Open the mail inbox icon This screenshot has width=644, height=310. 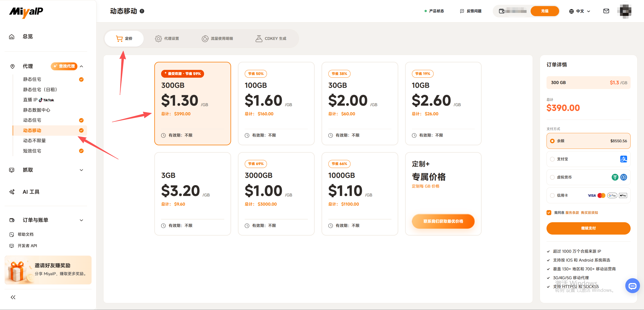(x=606, y=11)
